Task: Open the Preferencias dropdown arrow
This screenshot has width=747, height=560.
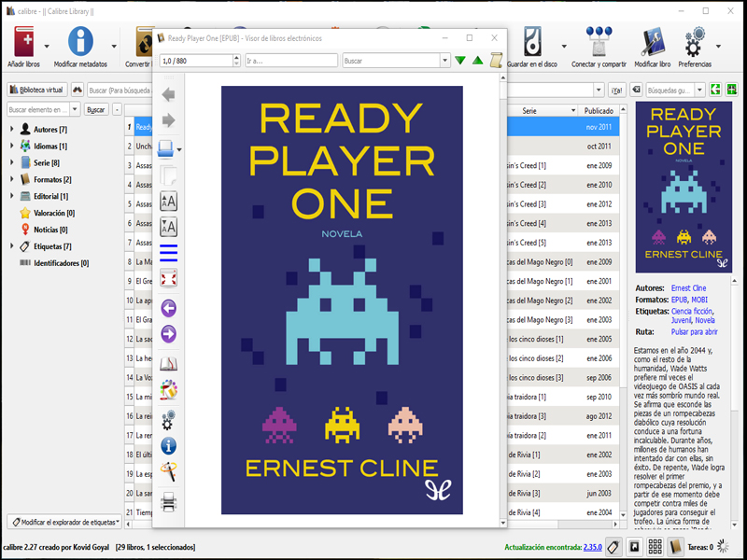Action: 718,46
